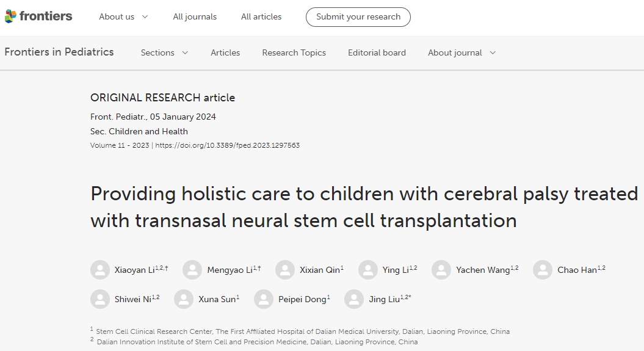Expand the Sections dropdown menu
Viewport: 644px width, 351px height.
coord(164,53)
